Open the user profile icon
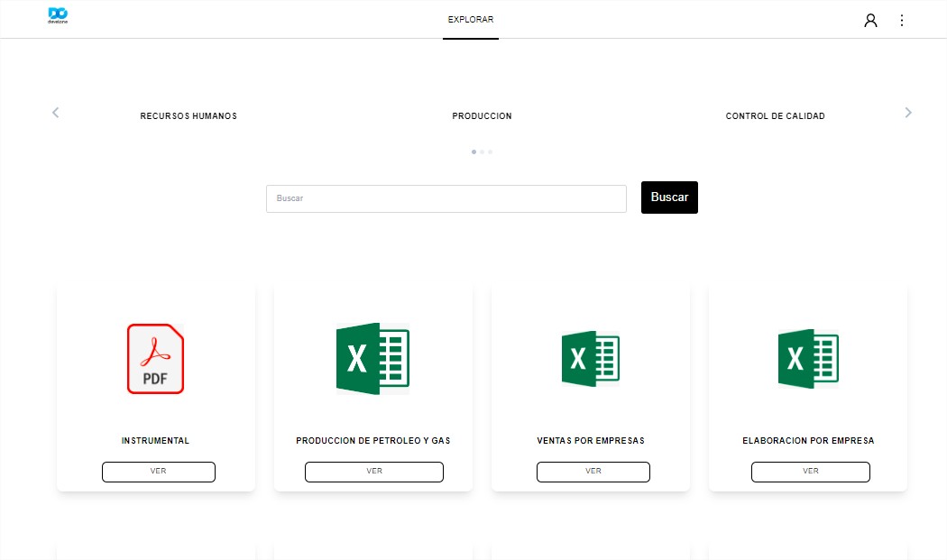 (870, 21)
